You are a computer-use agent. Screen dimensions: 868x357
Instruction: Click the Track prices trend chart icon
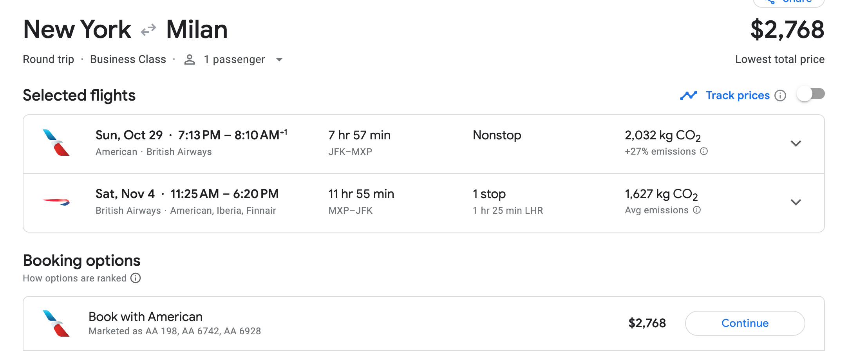[x=689, y=96]
